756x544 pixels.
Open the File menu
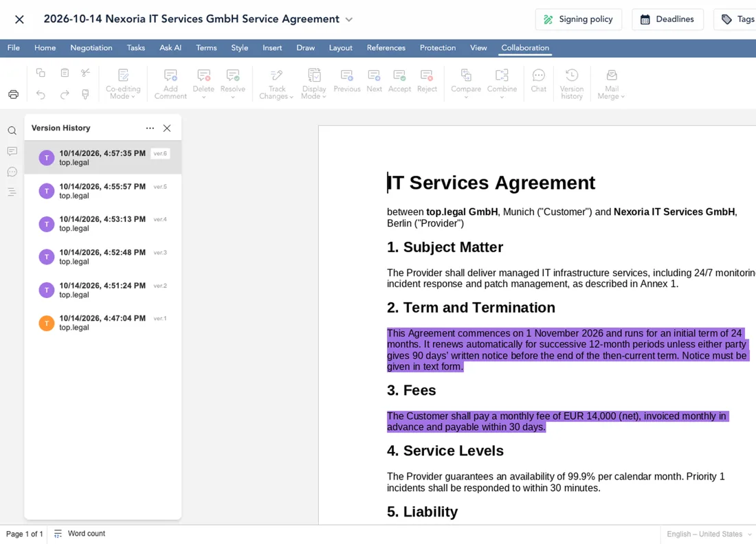click(14, 47)
